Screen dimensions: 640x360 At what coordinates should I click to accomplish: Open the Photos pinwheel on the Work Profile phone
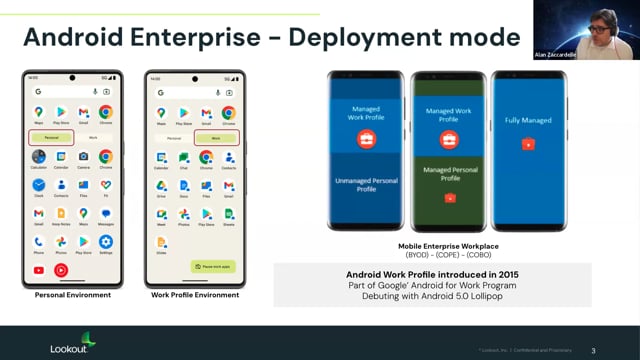(184, 214)
